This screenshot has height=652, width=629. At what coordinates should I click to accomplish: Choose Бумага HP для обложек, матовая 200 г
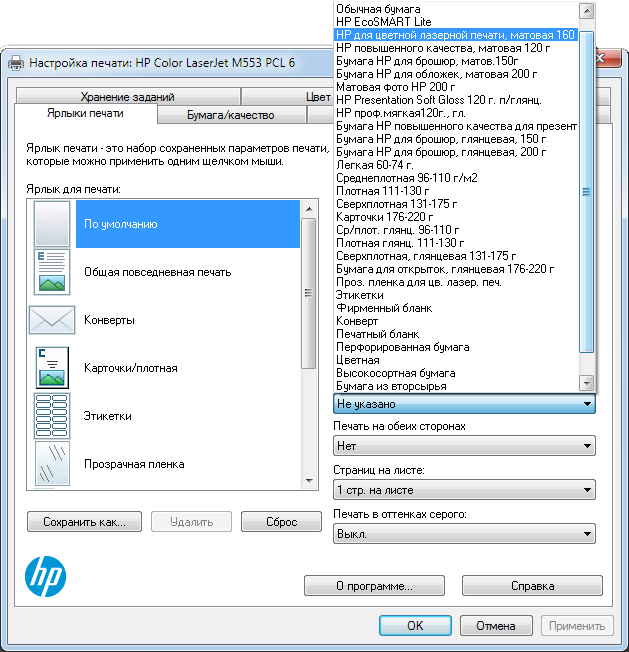click(456, 74)
